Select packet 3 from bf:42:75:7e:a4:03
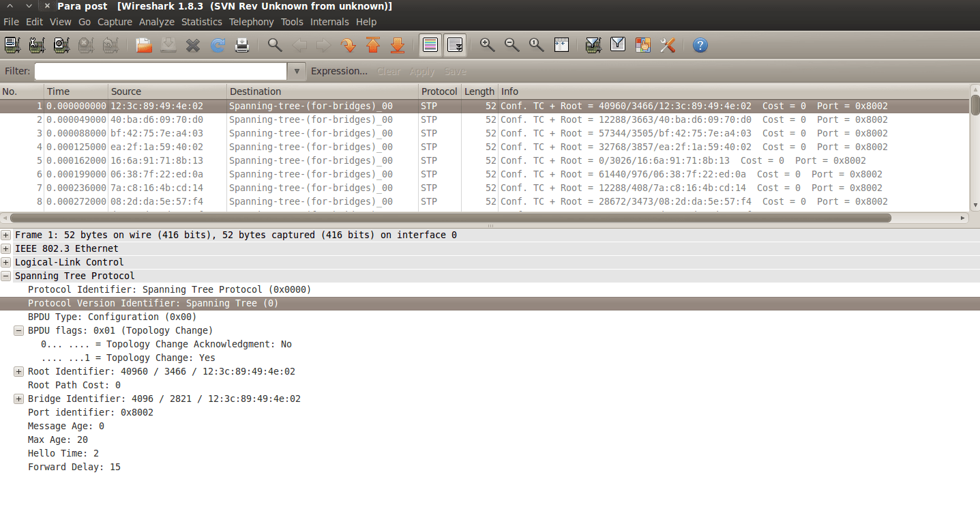Viewport: 980px width, 505px height. [484, 133]
